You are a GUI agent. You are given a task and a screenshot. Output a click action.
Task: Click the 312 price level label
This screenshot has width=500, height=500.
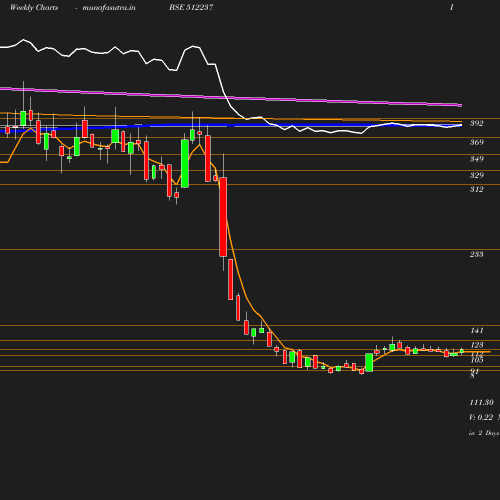tap(477, 189)
